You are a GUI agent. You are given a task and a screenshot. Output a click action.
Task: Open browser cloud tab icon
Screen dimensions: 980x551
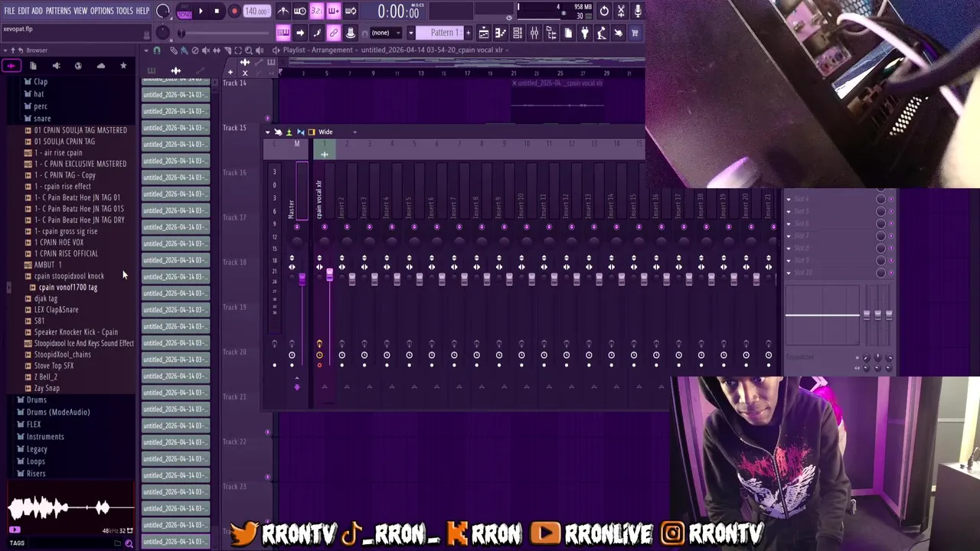(x=101, y=66)
